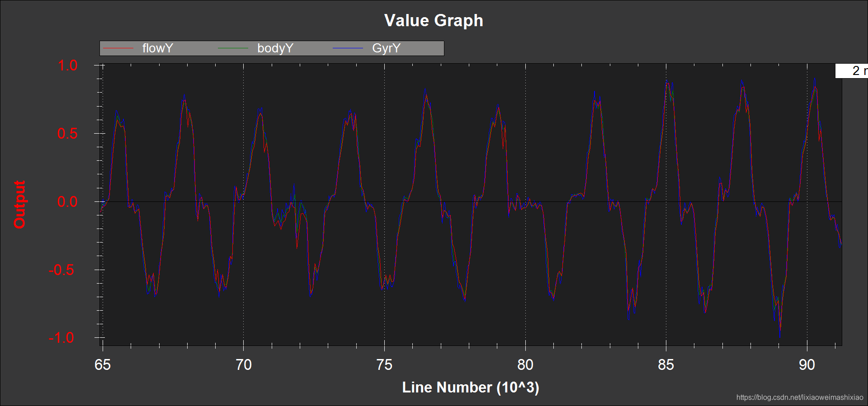Viewport: 868px width, 406px height.
Task: Click the bodyY legend entry
Action: coord(256,48)
